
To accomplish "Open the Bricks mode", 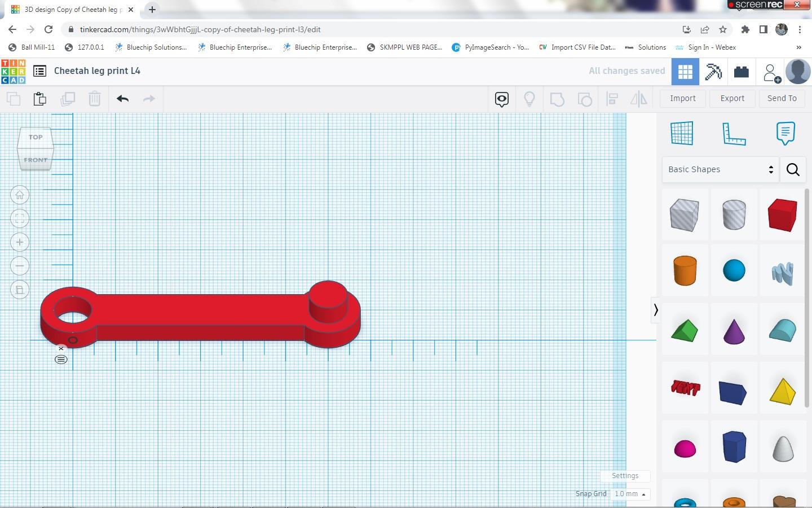I will (x=742, y=72).
